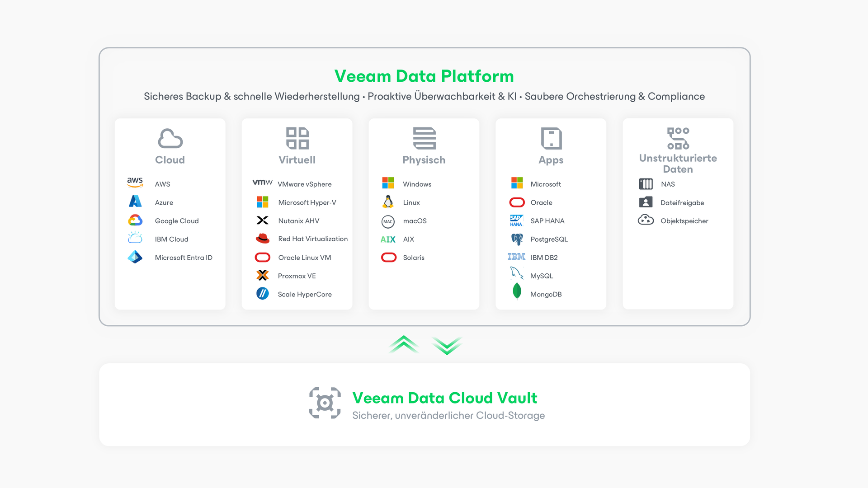Click the Linux penguin icon

pyautogui.click(x=388, y=202)
